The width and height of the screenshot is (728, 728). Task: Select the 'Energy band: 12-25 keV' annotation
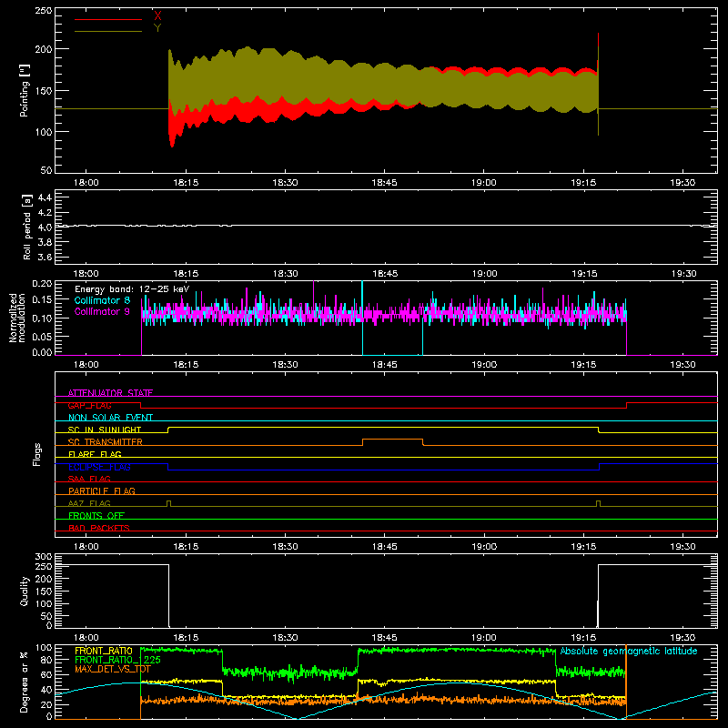point(132,289)
